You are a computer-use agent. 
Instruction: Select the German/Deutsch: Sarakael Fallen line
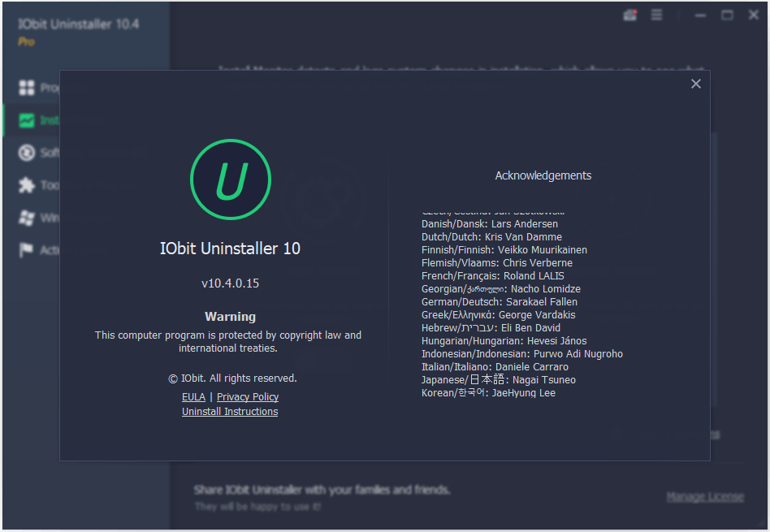(x=500, y=301)
